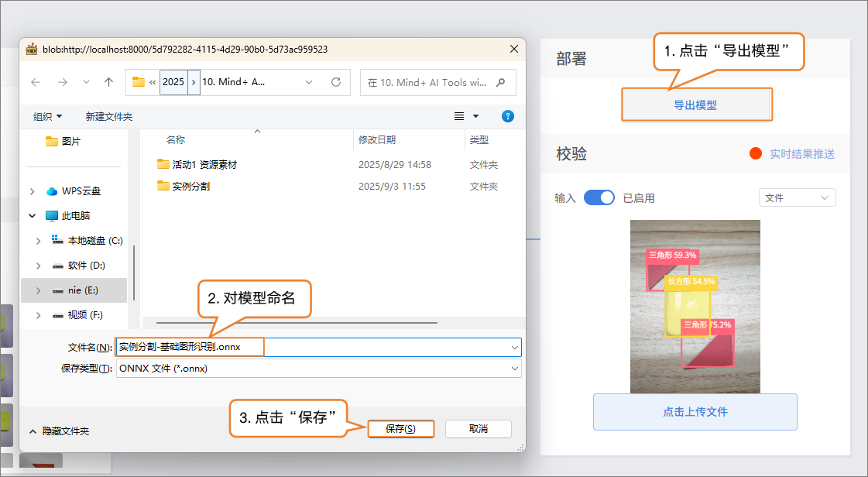Open the 文件 input source dropdown
Viewport: 868px width, 477px height.
797,198
